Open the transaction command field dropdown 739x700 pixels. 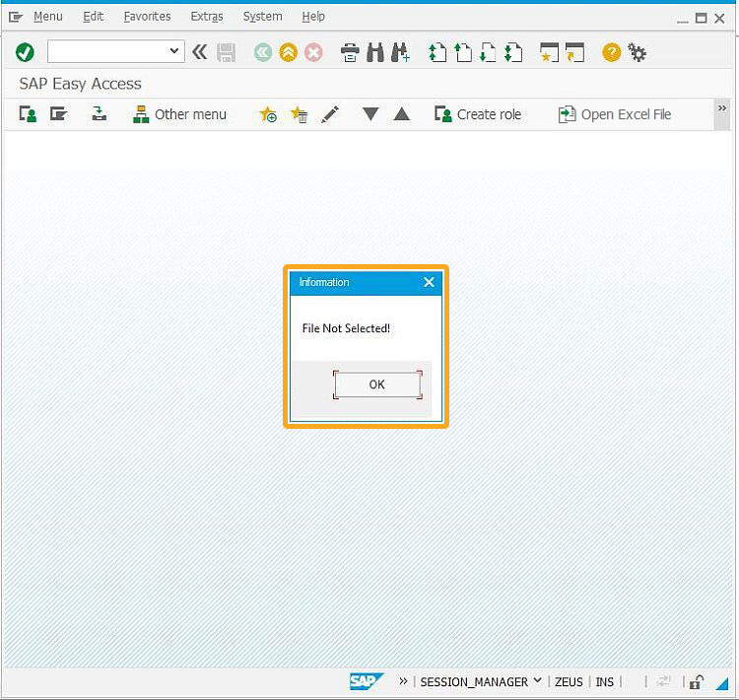coord(173,51)
